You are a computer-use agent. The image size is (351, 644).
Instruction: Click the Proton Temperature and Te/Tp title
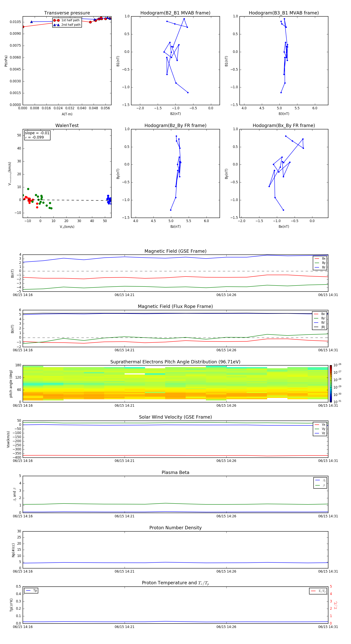(175, 583)
